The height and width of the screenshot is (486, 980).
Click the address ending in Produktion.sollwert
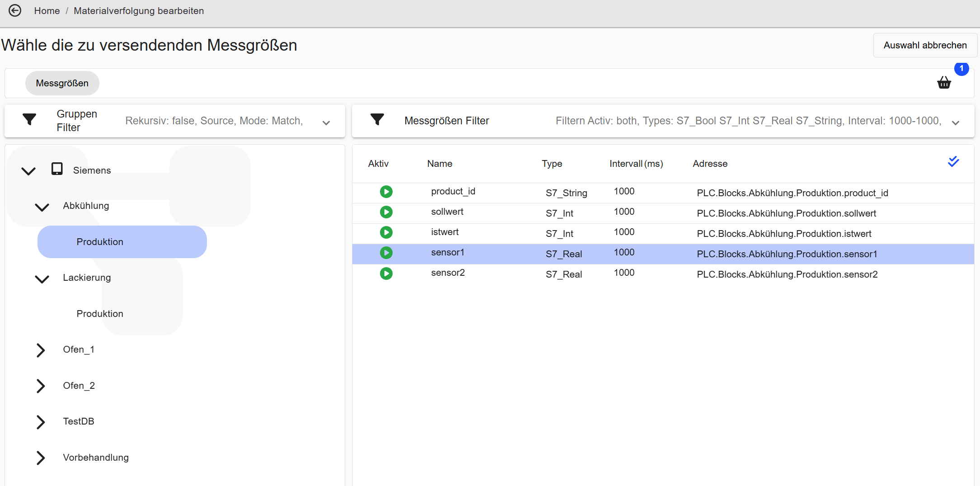click(x=787, y=213)
